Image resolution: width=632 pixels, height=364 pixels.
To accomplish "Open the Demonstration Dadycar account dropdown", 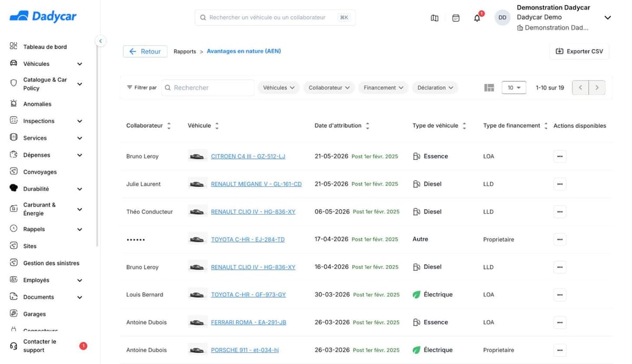I will coord(607,18).
